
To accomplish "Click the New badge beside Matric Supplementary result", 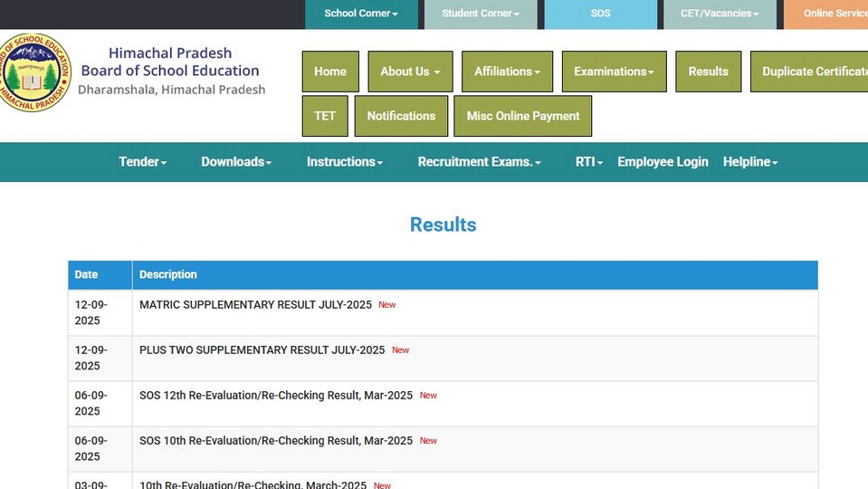I will [x=387, y=304].
